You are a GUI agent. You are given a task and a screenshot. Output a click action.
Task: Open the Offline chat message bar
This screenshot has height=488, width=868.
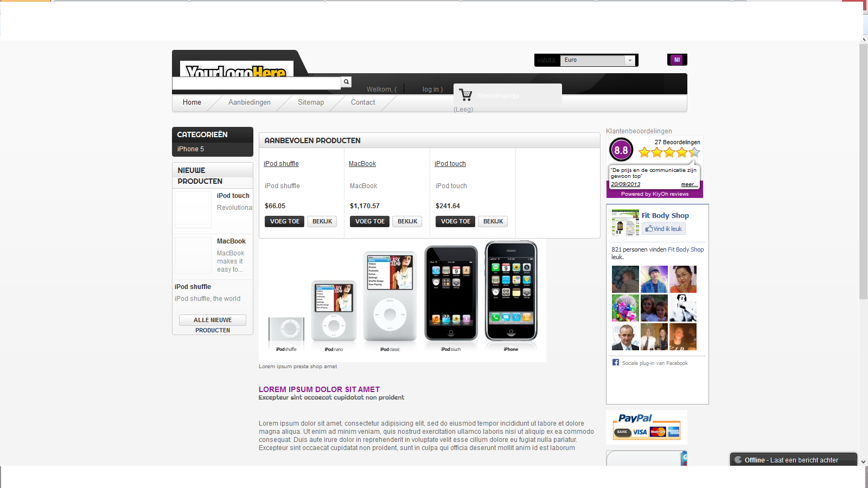(794, 460)
